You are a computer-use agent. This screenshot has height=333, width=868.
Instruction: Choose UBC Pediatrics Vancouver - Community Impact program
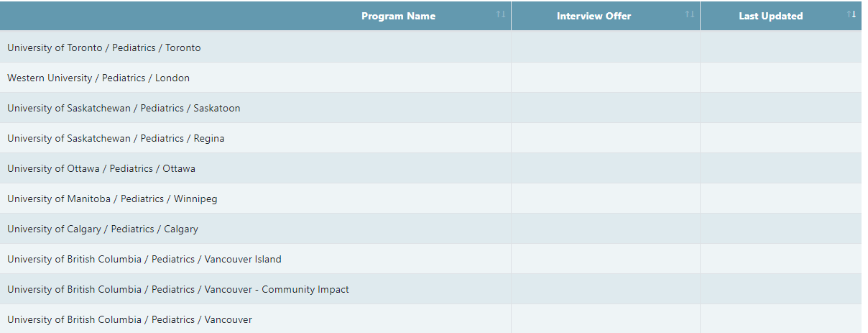click(178, 289)
